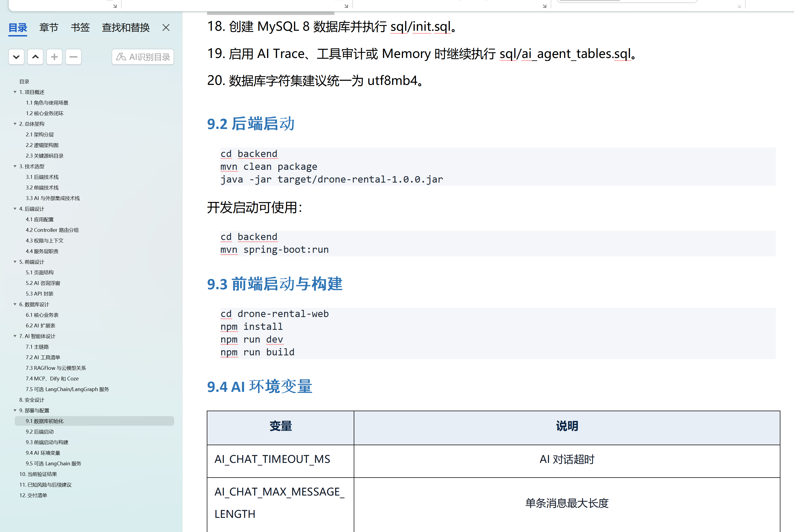Jump to 5.3 API 封装
The image size is (794, 532).
tap(39, 294)
